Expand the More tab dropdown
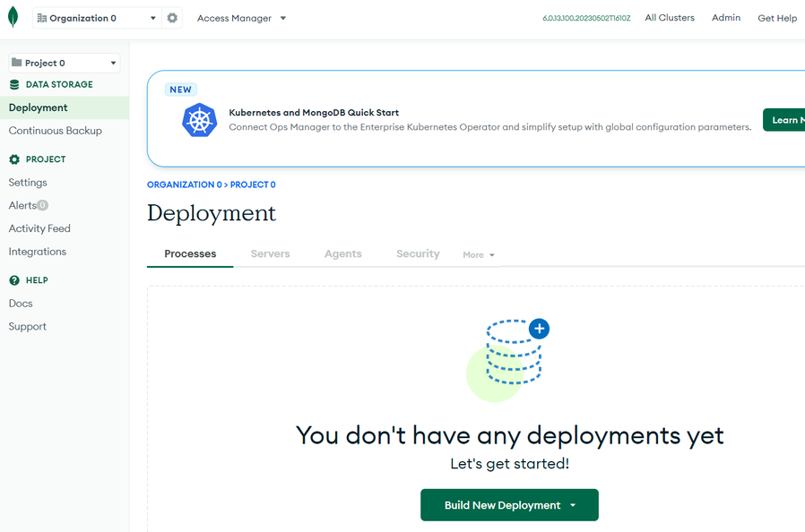This screenshot has height=532, width=805. click(479, 255)
